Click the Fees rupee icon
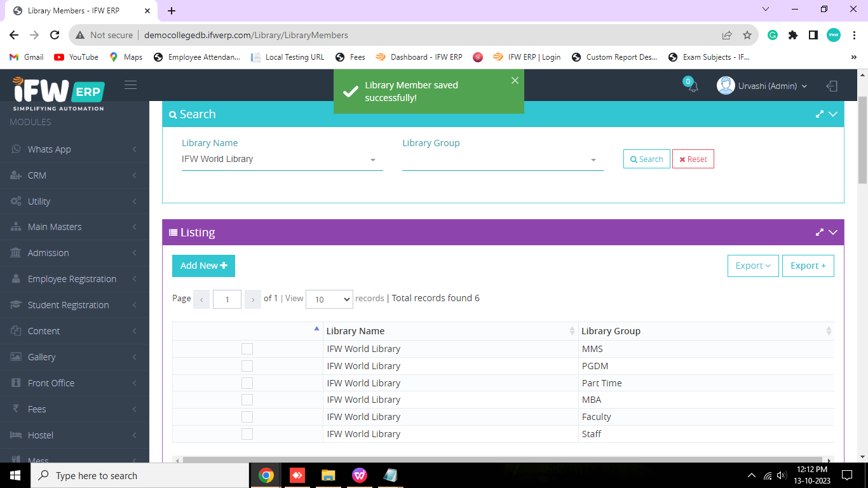Viewport: 868px width, 488px height. point(16,409)
